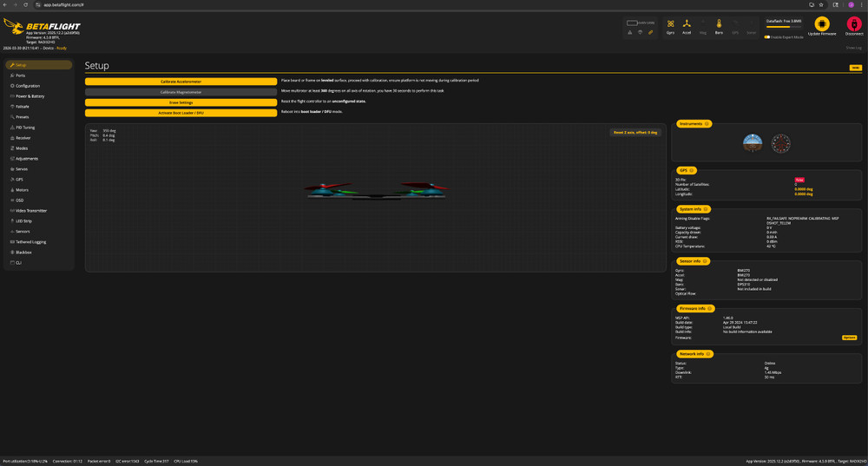Click the heading compass instrument gauge
The width and height of the screenshot is (868, 466).
781,142
